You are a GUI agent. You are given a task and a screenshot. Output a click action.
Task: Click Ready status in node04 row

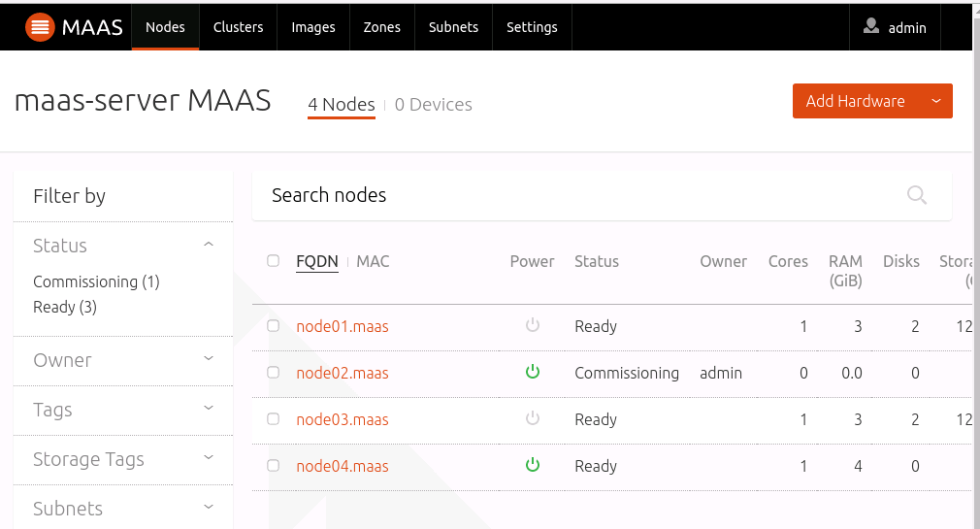[596, 467]
